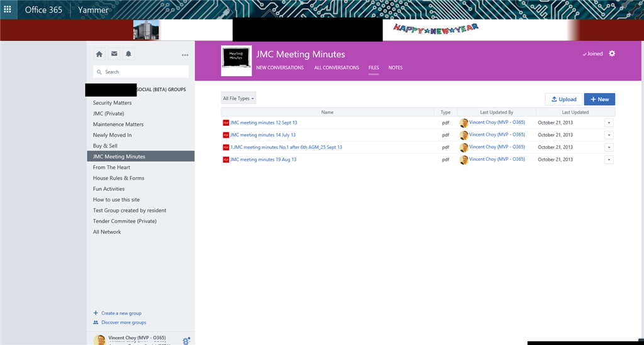
Task: Click the plus icon beside Create a new group
Action: pos(96,313)
